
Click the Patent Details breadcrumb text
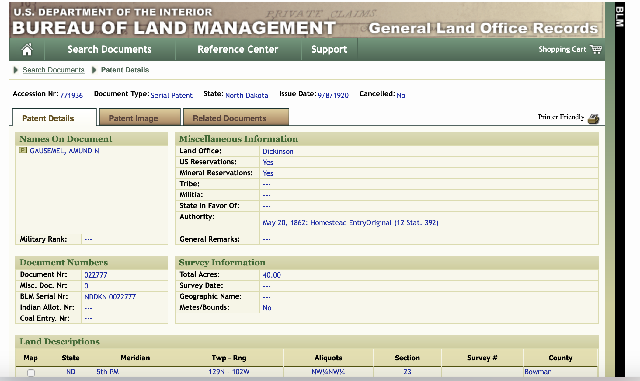point(125,70)
